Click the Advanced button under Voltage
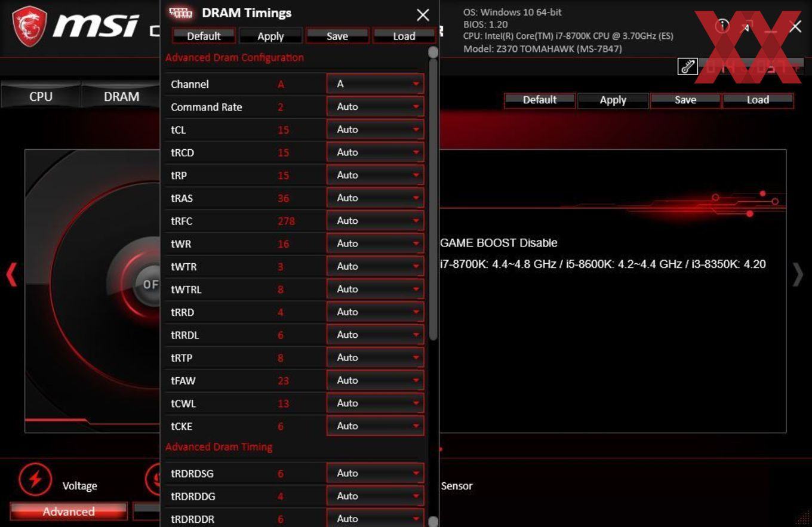 [69, 511]
